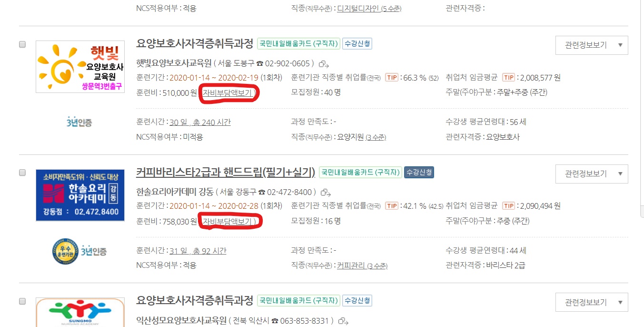644x327 pixels.
Task: Open the copy-link icon beside 햇빛요양보호사교육원 phone number
Action: tap(325, 64)
